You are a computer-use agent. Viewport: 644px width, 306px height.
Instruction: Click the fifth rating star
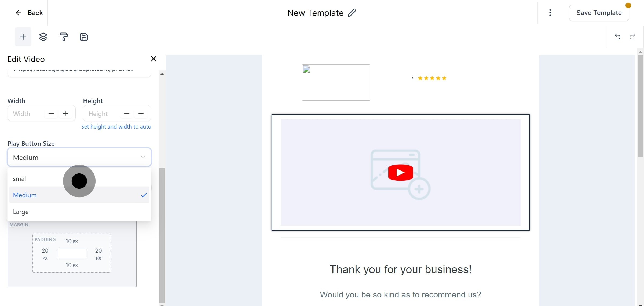[444, 78]
